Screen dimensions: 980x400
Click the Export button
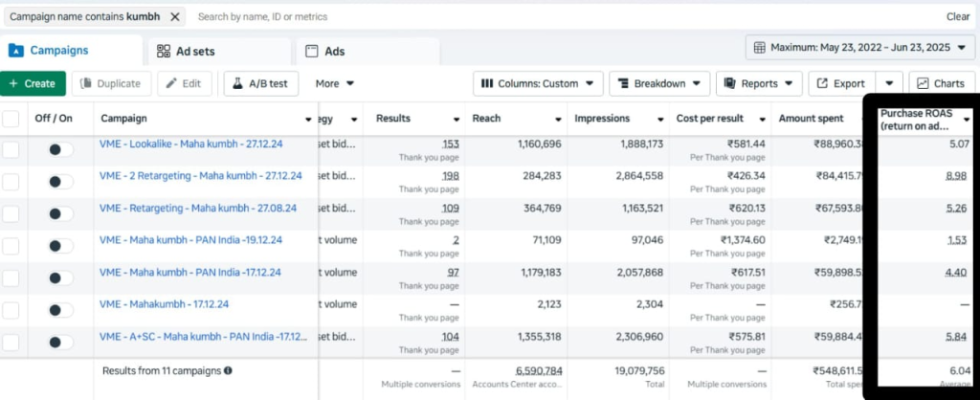click(x=841, y=84)
